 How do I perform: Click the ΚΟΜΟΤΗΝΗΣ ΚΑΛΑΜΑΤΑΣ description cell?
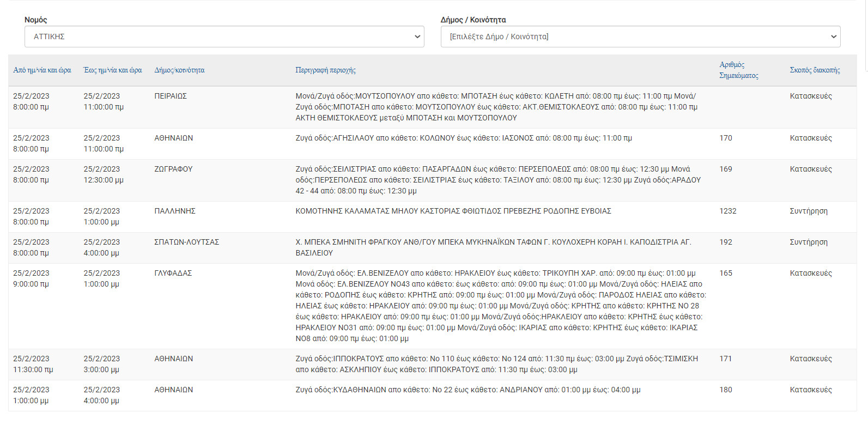tap(453, 211)
